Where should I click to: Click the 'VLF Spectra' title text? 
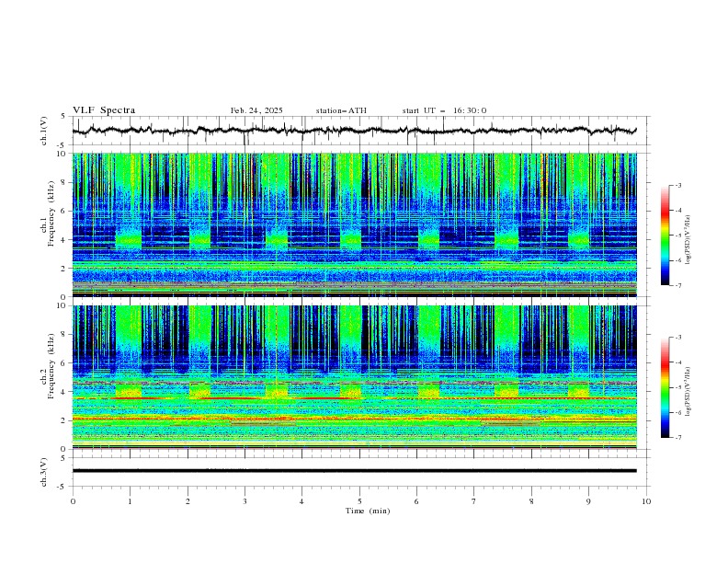tap(104, 110)
